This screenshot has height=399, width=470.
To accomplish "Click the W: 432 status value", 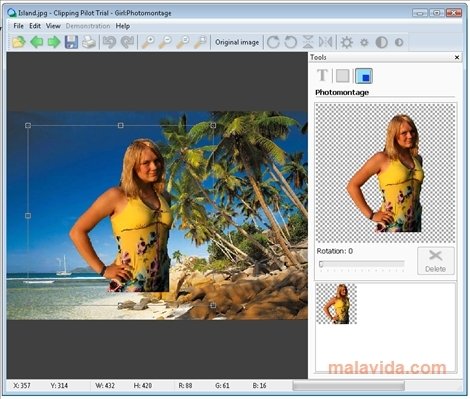I will 105,386.
